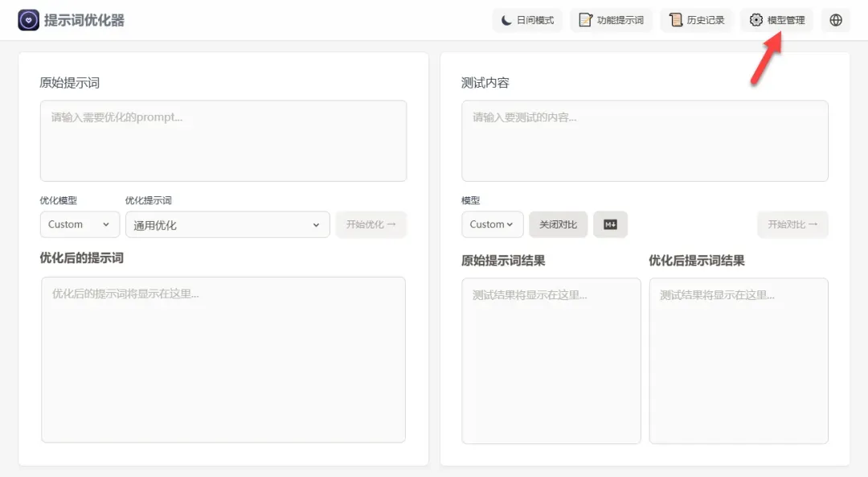Toggle 日间模式 day mode button
This screenshot has height=477, width=868.
click(527, 20)
